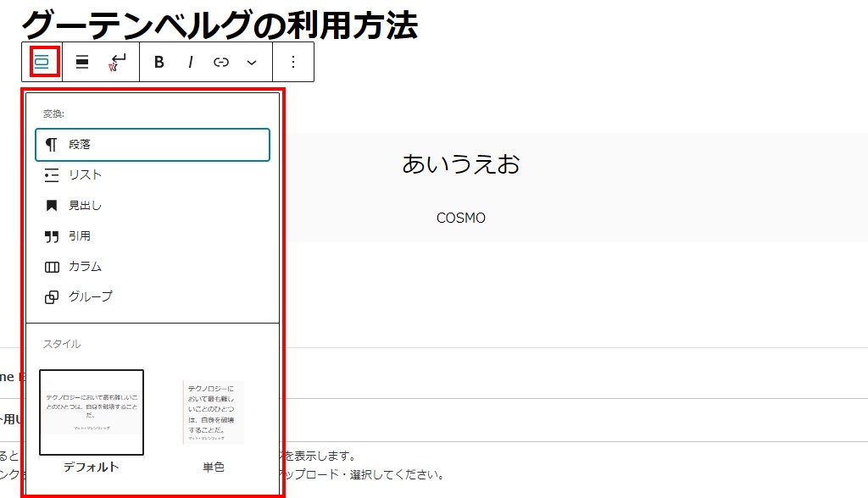Toggle italic formatting
Screen dimensions: 868x498
click(191, 62)
